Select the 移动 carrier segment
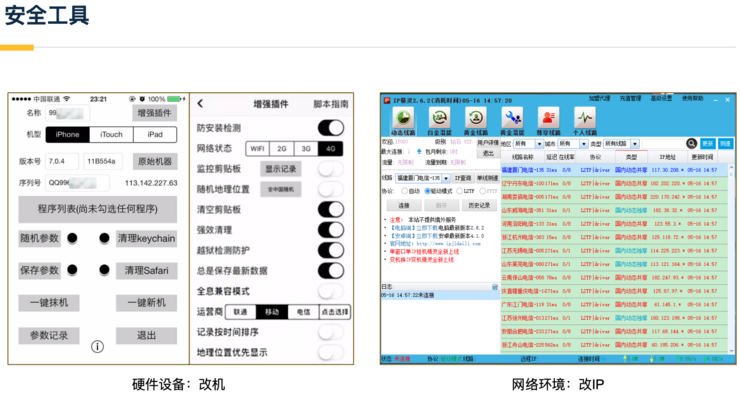Image resolution: width=740 pixels, height=393 pixels. pos(272,312)
